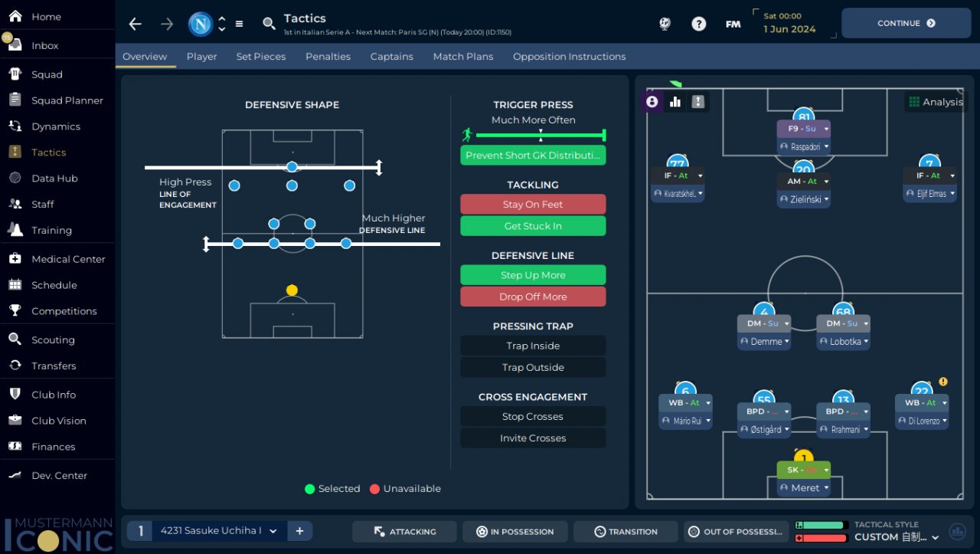Add a new tactic with the plus button
Screen dimensions: 980x554
pyautogui.click(x=299, y=531)
